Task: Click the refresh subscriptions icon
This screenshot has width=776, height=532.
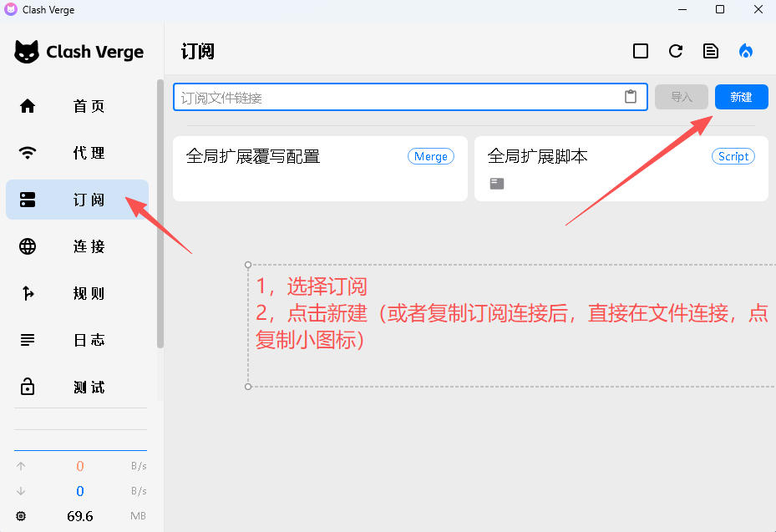Action: click(676, 51)
